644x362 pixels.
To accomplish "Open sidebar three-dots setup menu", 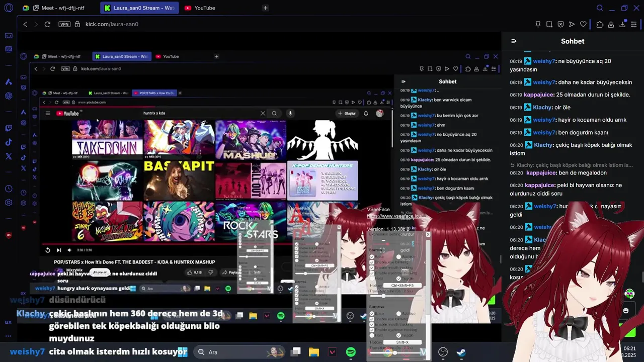I will pos(9,335).
